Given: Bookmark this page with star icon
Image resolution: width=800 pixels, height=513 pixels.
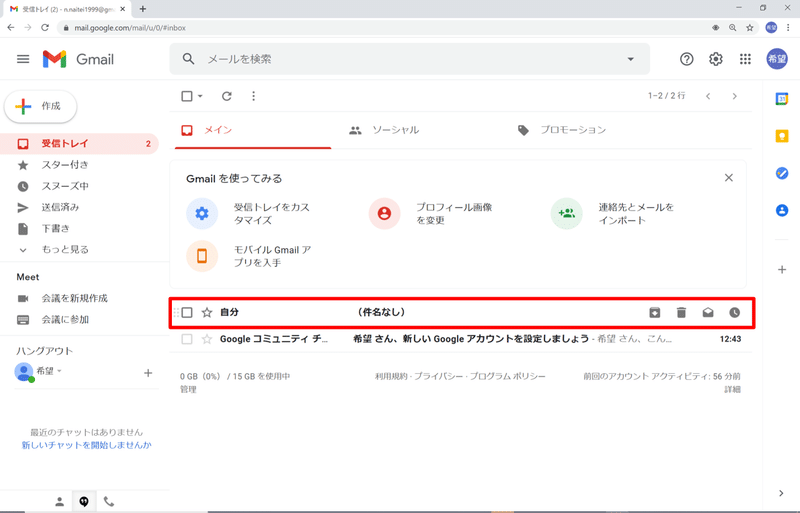Looking at the screenshot, I should (749, 28).
